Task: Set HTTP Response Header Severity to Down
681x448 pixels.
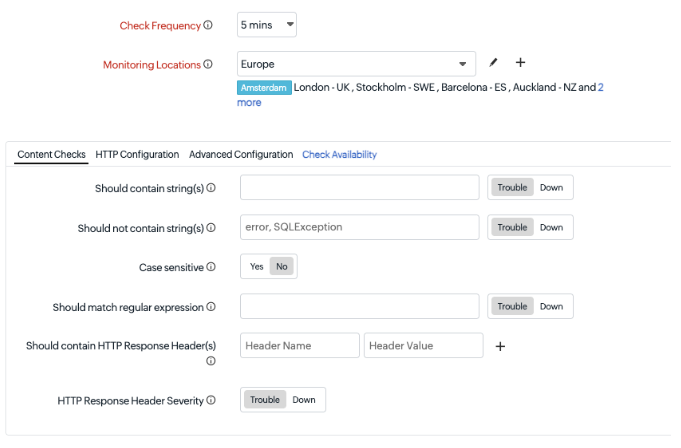Action: tap(304, 400)
